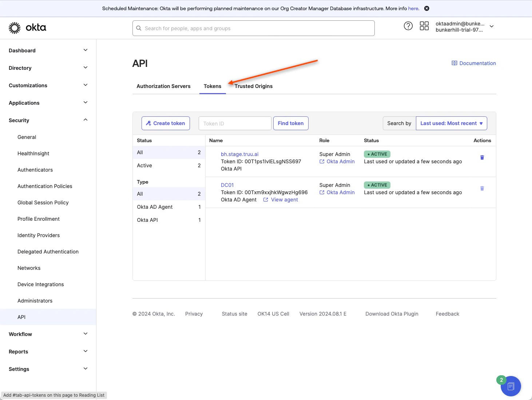Switch to the Trusted Origins tab
This screenshot has width=532, height=400.
point(254,86)
